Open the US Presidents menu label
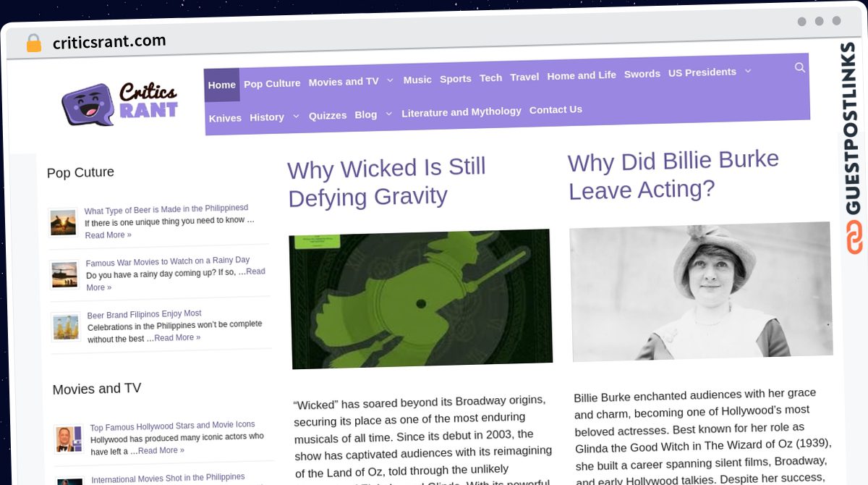This screenshot has width=868, height=485. point(702,72)
